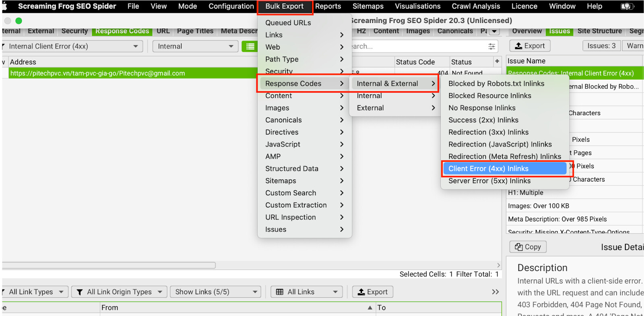Image resolution: width=644 pixels, height=316 pixels.
Task: Click the battery icon in the menu bar
Action: click(x=627, y=6)
